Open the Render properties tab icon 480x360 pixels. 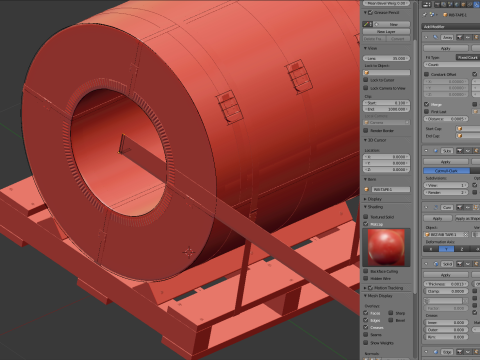point(437,5)
